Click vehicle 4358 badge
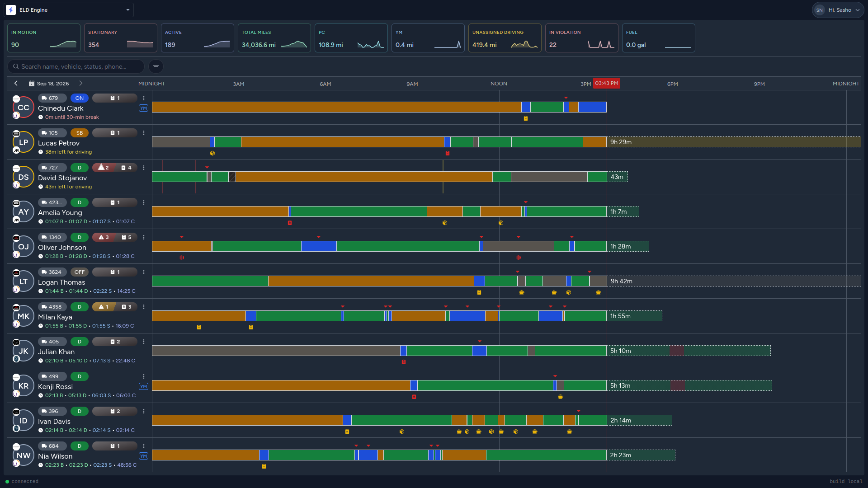Screen dimensions: 868x488 point(52,307)
